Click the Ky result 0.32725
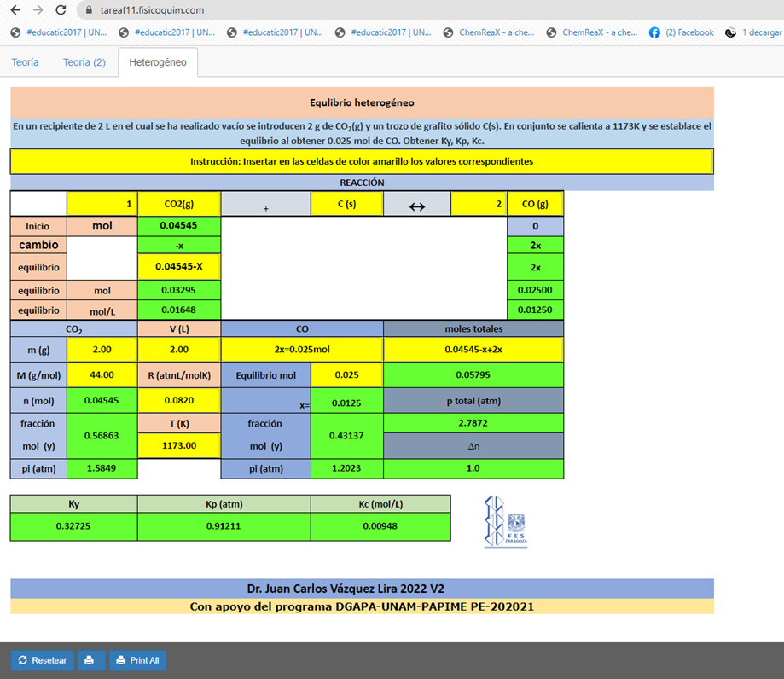The height and width of the screenshot is (679, 784). [x=74, y=526]
